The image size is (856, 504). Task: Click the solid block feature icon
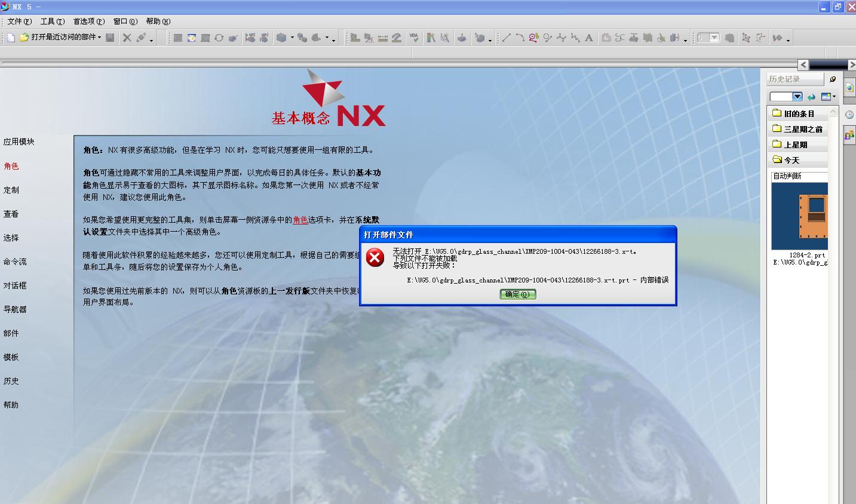[281, 38]
